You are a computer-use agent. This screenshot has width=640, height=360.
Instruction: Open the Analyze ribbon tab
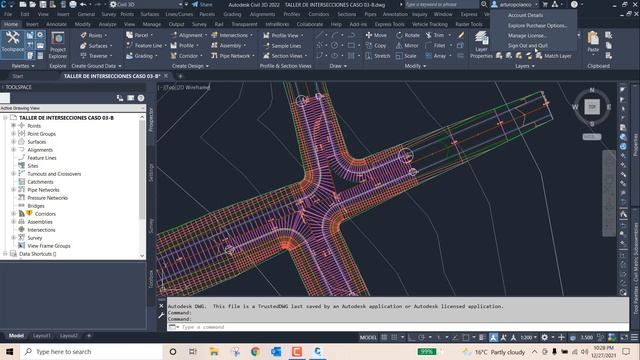point(107,24)
